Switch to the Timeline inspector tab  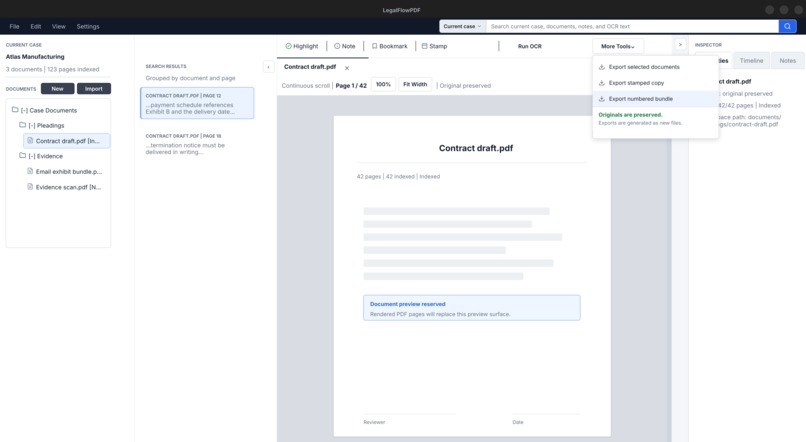click(x=751, y=61)
